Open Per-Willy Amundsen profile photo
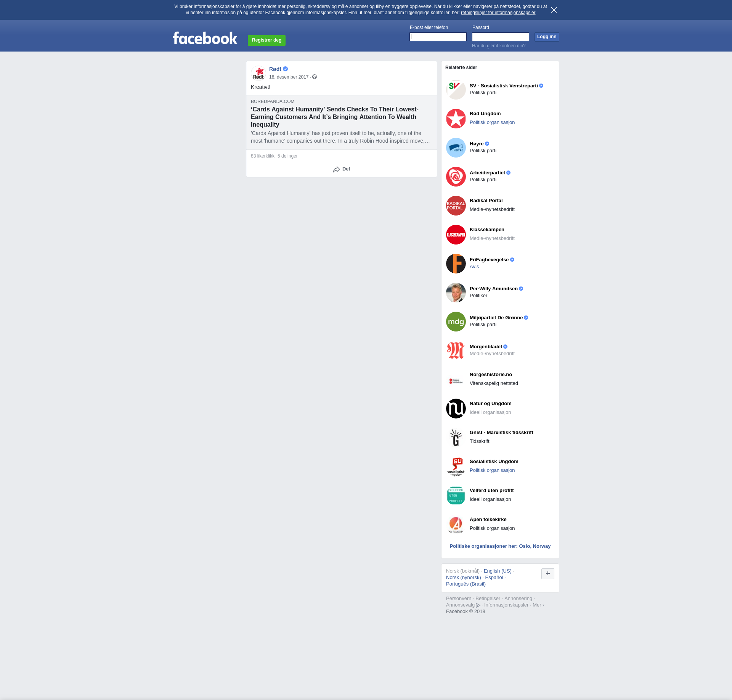Screen dimensions: 732x700 456,293
